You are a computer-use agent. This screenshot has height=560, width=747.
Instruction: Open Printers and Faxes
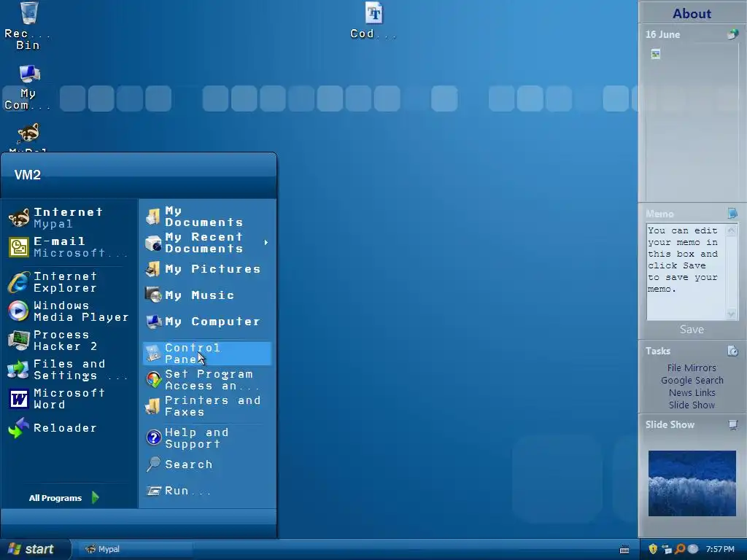coord(207,406)
